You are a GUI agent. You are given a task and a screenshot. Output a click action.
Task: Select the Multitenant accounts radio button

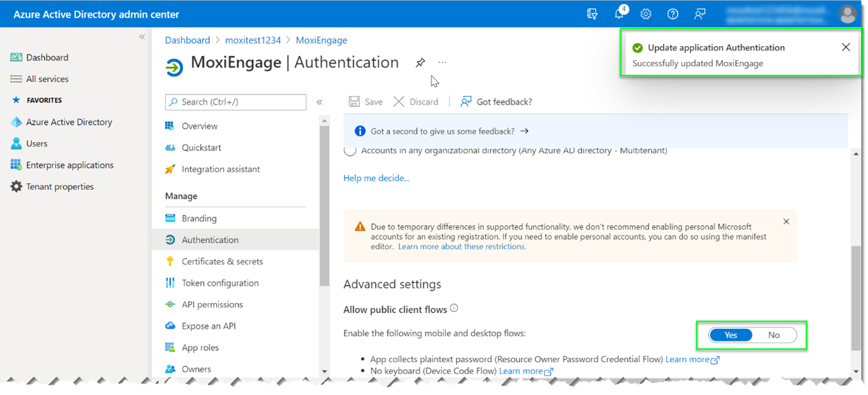350,151
